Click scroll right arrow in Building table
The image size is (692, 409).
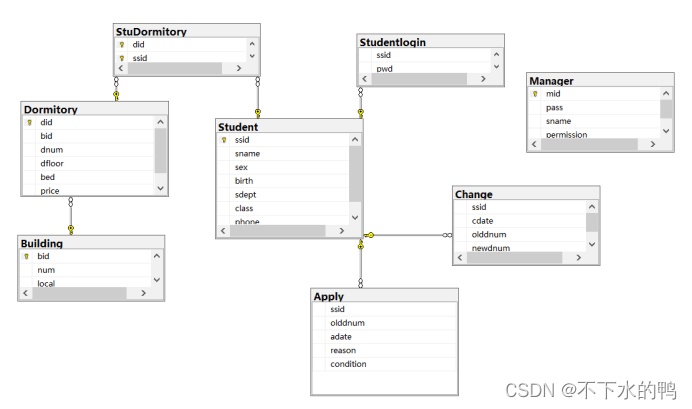point(143,293)
